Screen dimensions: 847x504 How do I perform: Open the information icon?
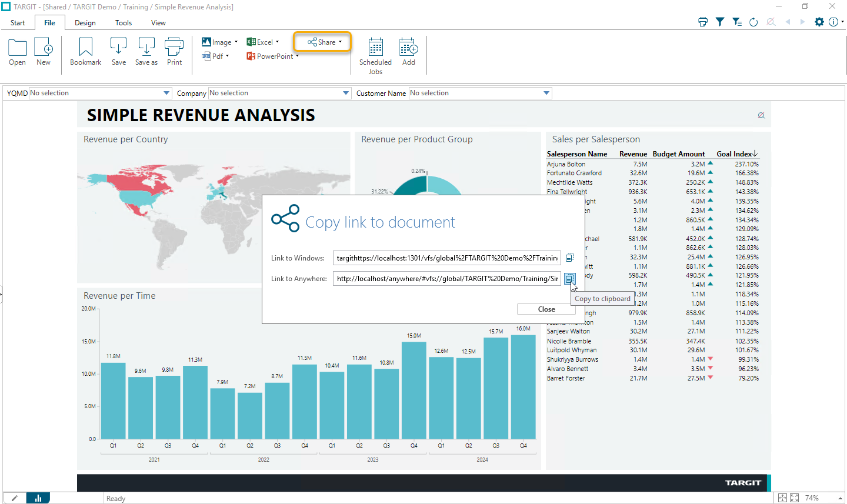[833, 22]
